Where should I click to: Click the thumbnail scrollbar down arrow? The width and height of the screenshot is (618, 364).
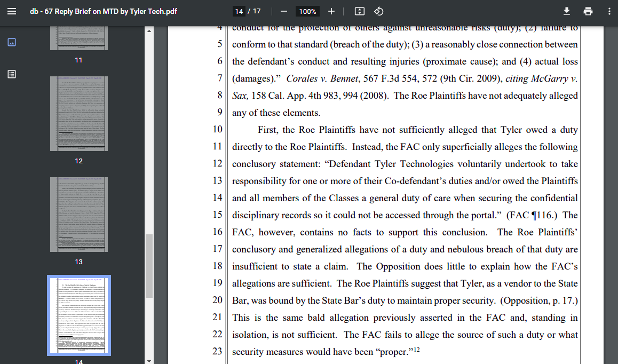pyautogui.click(x=149, y=360)
